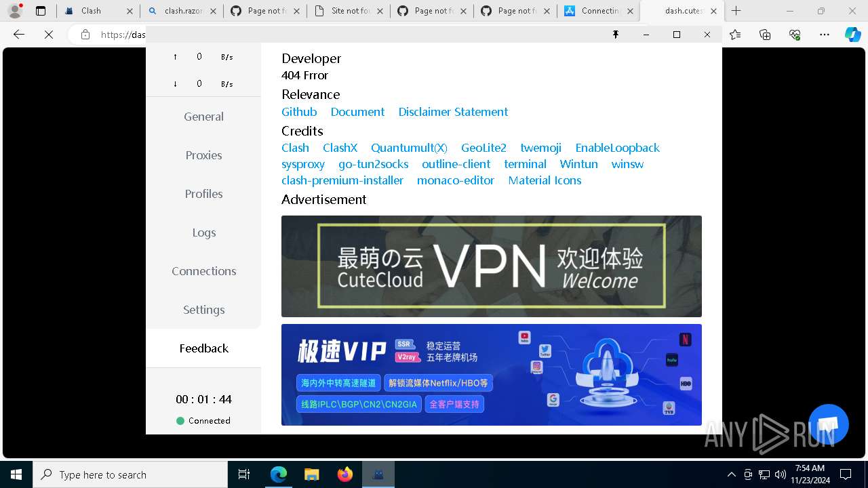
Task: Open the Logs section
Action: [203, 232]
